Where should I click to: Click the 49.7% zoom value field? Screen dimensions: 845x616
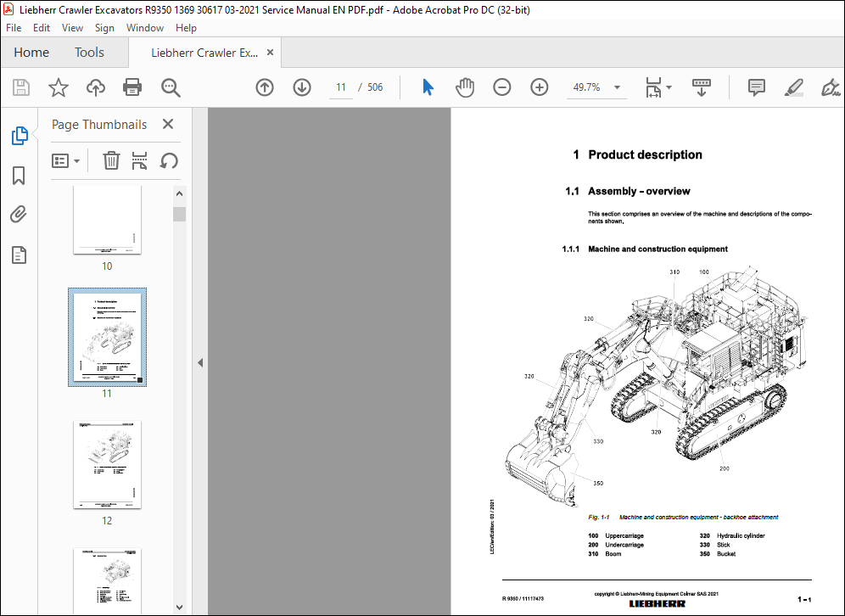click(587, 87)
